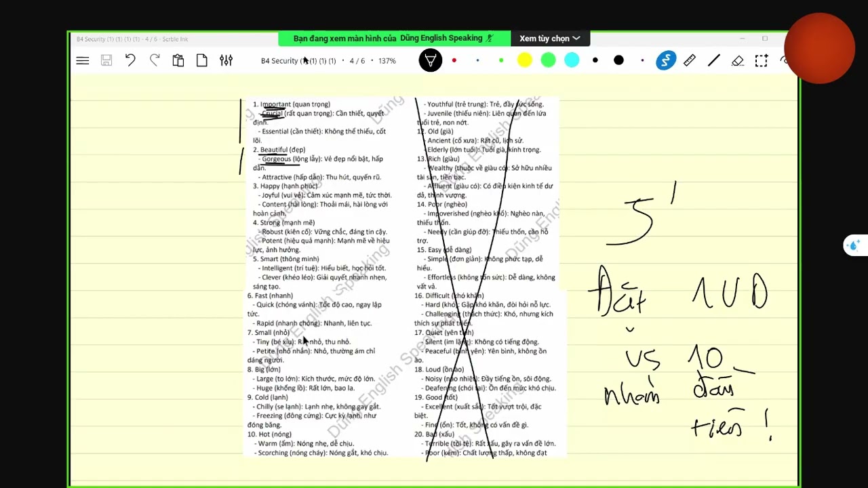This screenshot has width=868, height=488.
Task: Click the line 10. Hot (nóng)
Action: point(269,434)
